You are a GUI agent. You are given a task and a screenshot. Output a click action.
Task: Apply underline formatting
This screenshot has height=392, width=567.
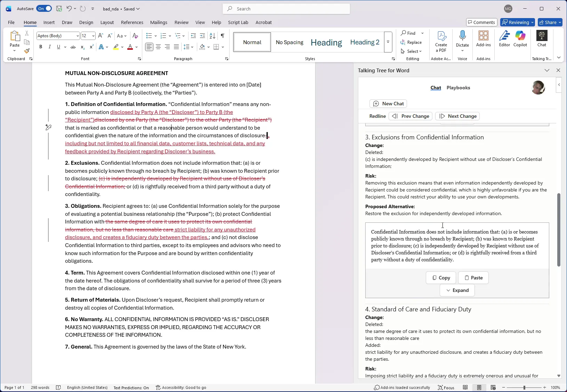click(x=58, y=47)
